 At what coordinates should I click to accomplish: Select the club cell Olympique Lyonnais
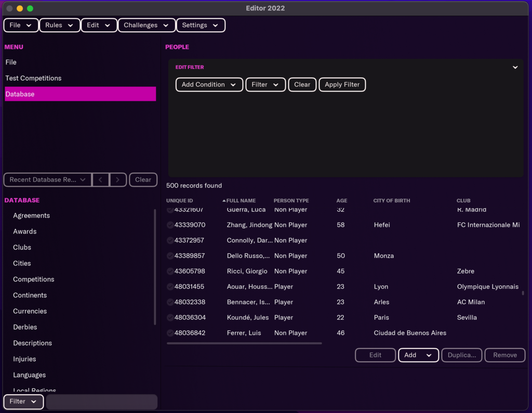click(487, 287)
